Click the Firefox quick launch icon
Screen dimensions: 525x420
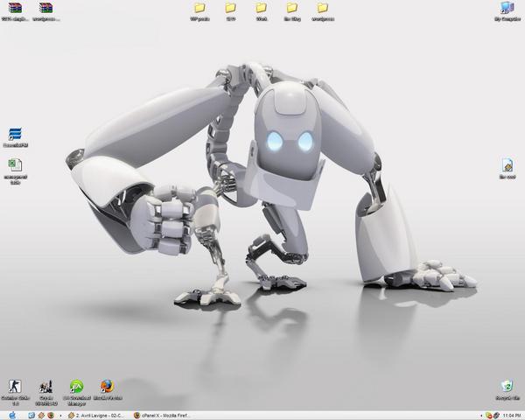(51, 416)
